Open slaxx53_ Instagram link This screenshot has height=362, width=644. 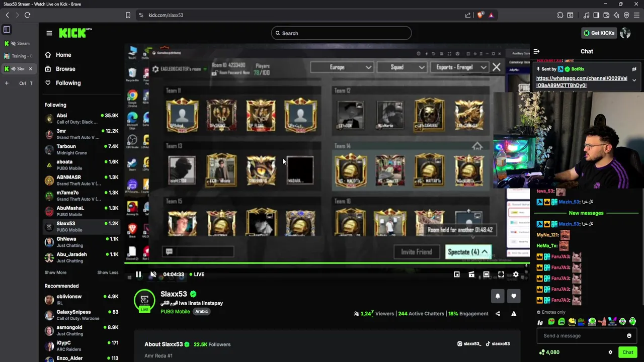(469, 344)
